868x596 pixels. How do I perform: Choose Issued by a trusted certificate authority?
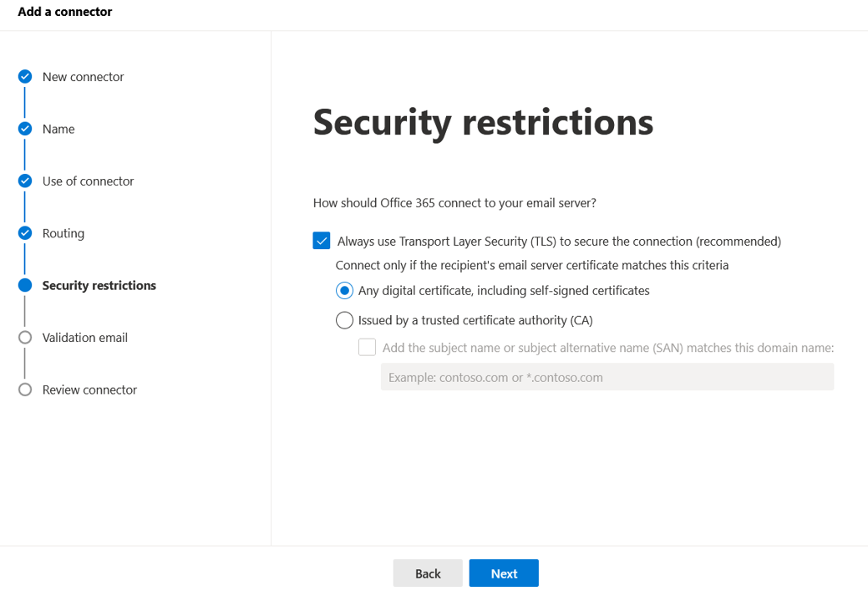(x=344, y=320)
